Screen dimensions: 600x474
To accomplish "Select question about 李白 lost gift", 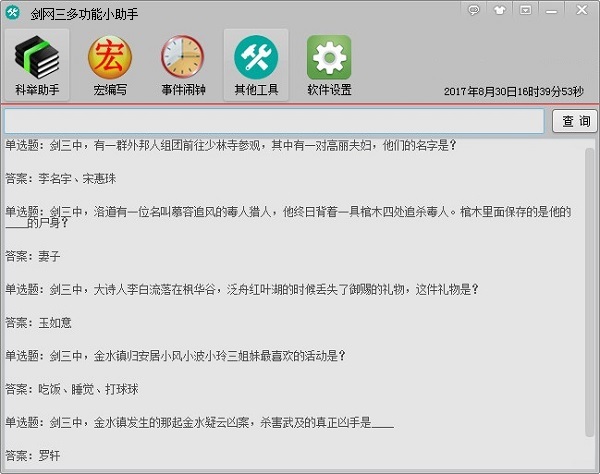I will pyautogui.click(x=242, y=289).
